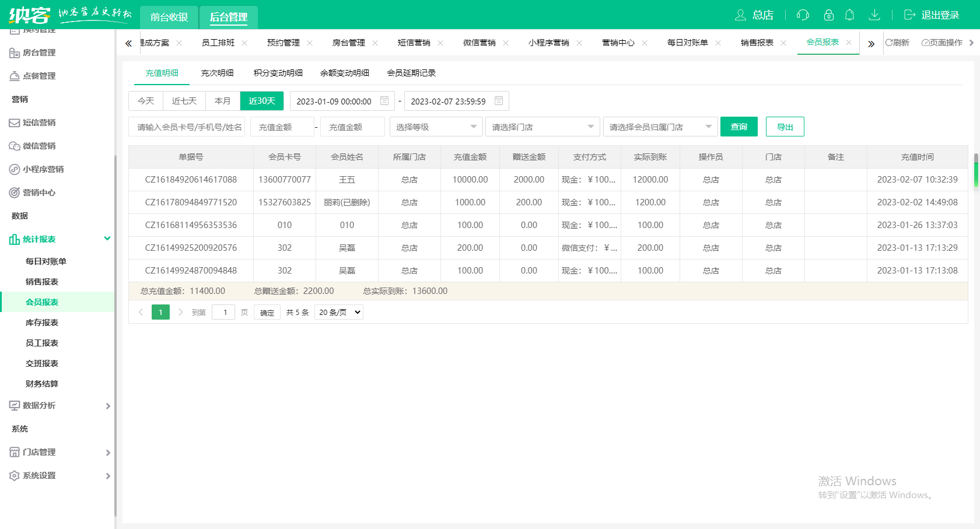Change the 20 条/页 page size dropdown
Screen dimensions: 980x529
(339, 312)
